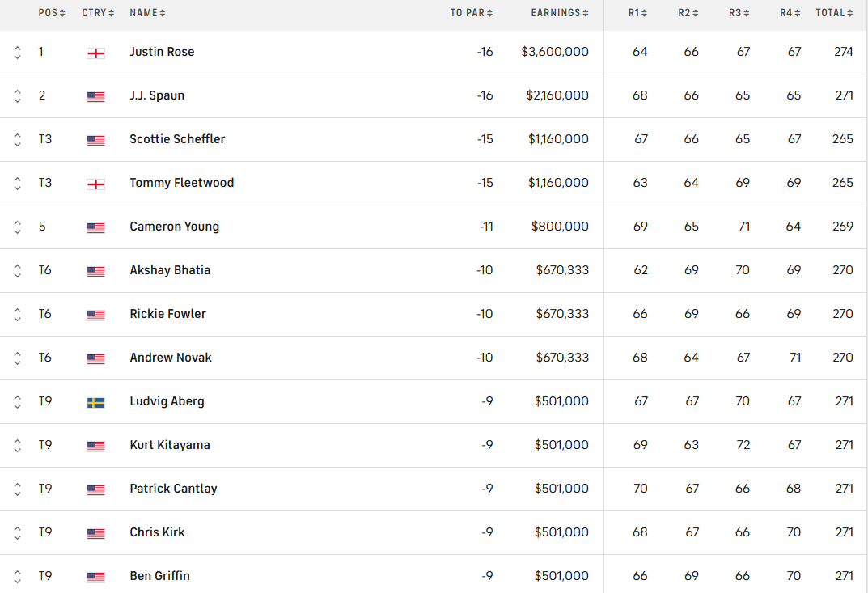Expand Ben Griffin's row chevron
This screenshot has height=593, width=868.
pyautogui.click(x=17, y=576)
